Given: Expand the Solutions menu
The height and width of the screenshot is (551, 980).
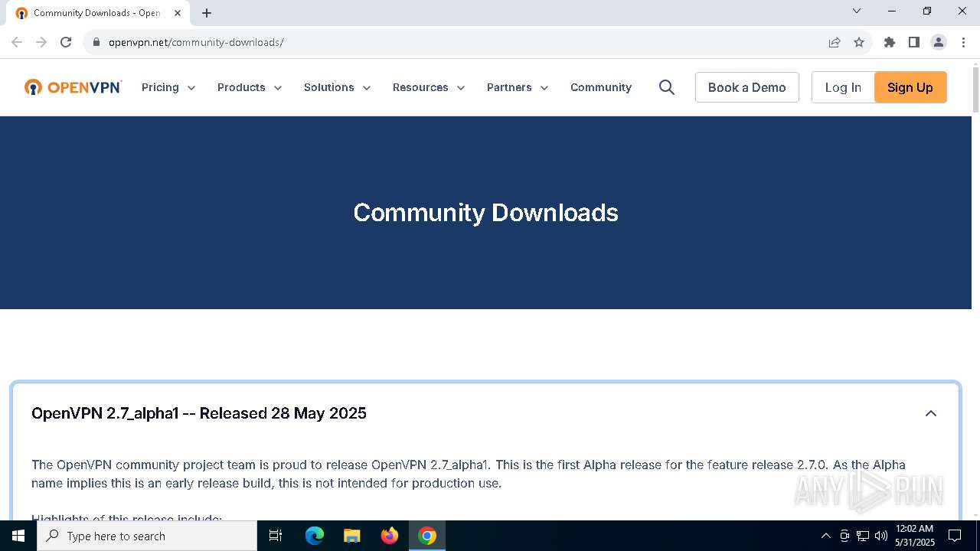Looking at the screenshot, I should tap(338, 87).
